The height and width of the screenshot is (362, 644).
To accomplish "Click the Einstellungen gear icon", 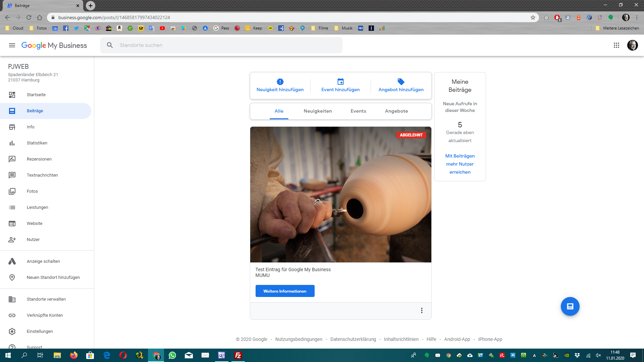I will click(x=12, y=331).
